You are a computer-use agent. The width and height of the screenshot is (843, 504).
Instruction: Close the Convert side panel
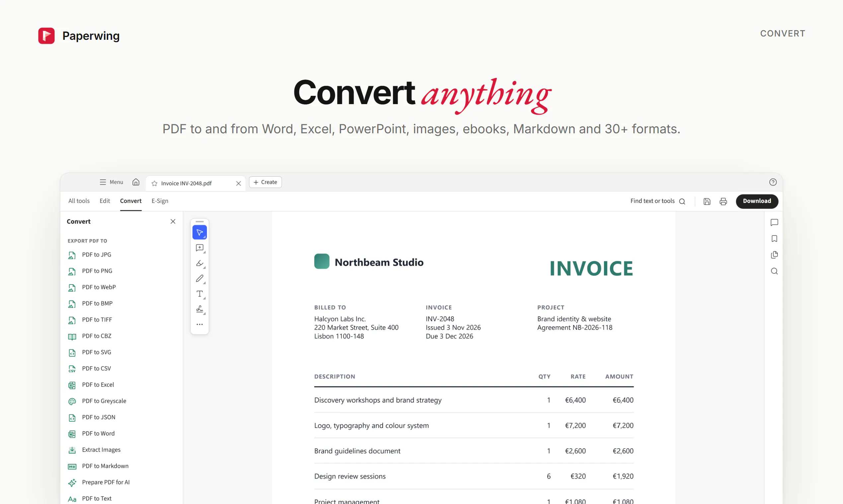click(173, 221)
